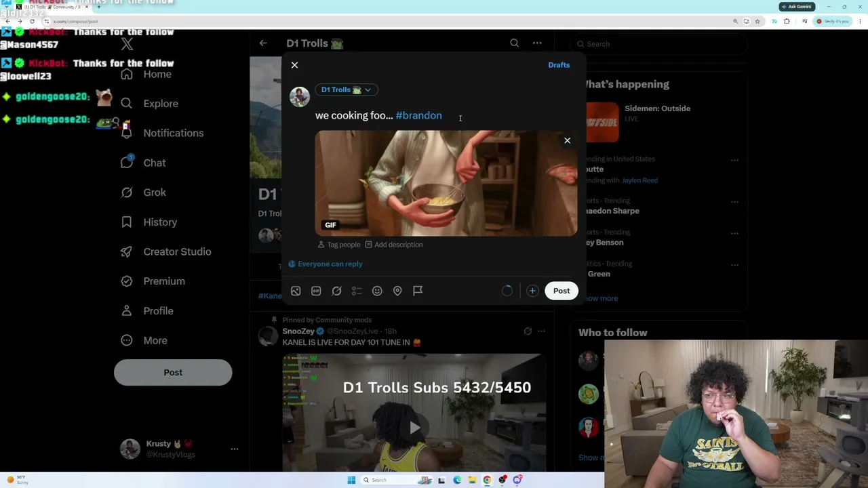Tag a location on the post

coord(397,291)
